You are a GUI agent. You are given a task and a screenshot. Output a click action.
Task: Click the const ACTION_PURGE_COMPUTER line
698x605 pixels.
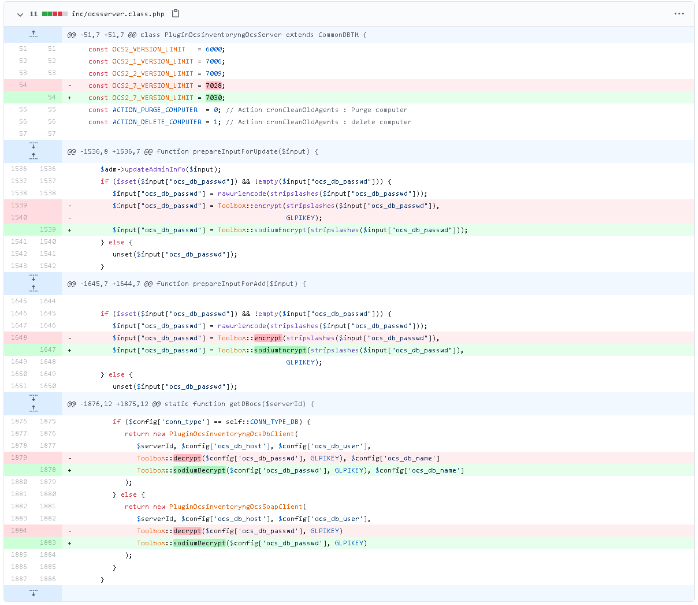(x=248, y=110)
